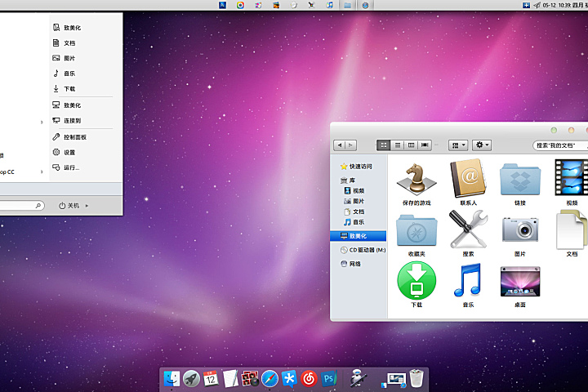Image resolution: width=588 pixels, height=392 pixels.
Task: Launch the Launchpad rocket icon in dock
Action: (x=191, y=379)
